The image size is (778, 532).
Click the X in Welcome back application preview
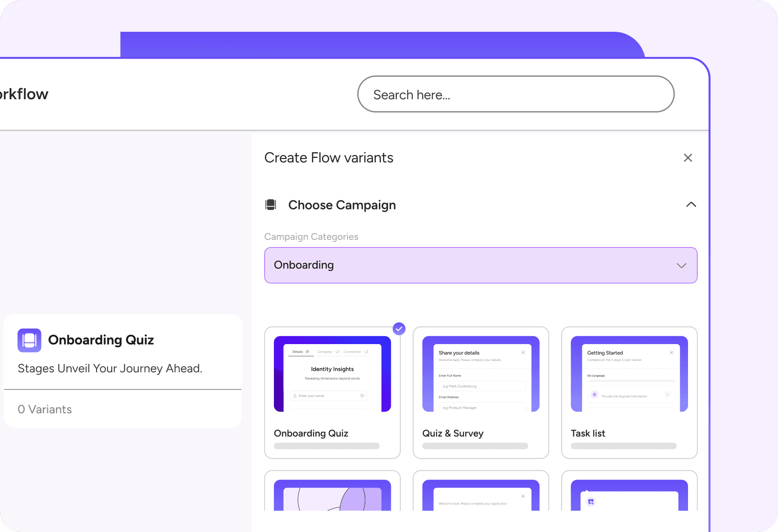coord(523,496)
